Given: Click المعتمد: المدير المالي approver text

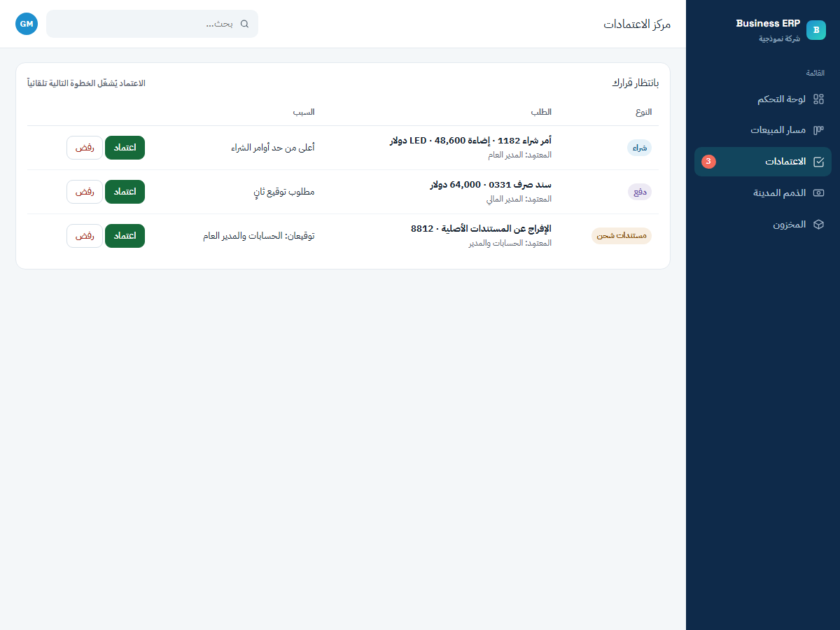Looking at the screenshot, I should 519,199.
